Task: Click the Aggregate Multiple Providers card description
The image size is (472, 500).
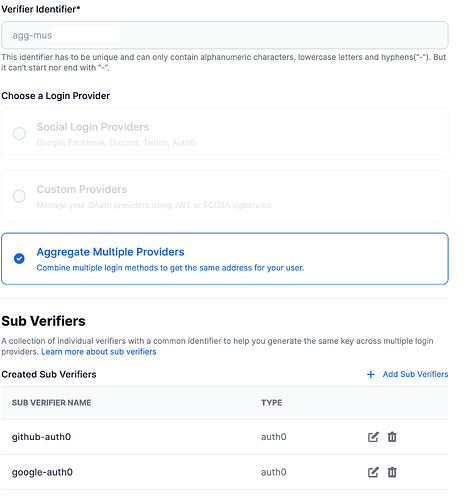Action: click(x=170, y=268)
